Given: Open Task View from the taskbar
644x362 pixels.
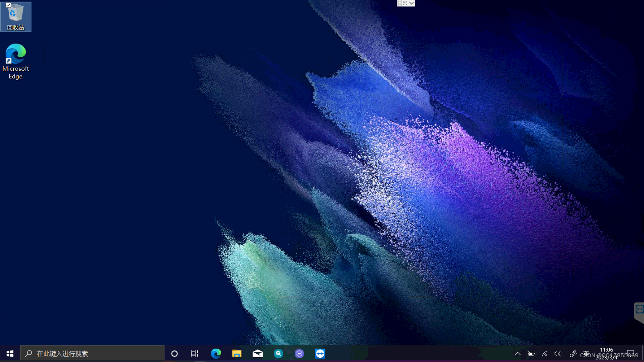Looking at the screenshot, I should click(x=194, y=353).
